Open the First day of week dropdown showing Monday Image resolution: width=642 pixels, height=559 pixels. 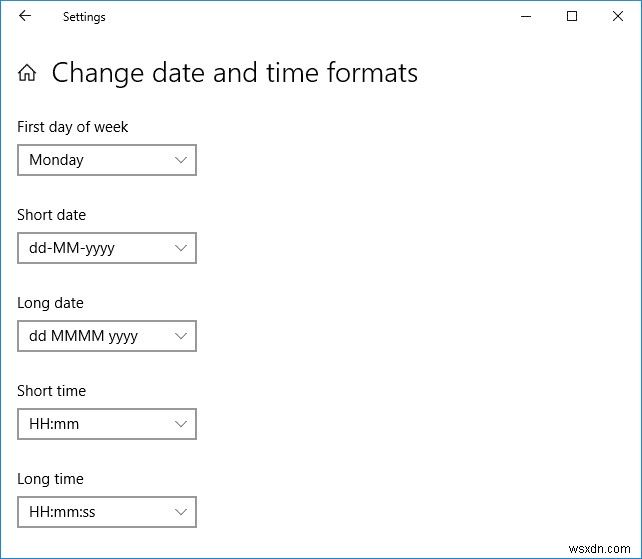point(106,160)
